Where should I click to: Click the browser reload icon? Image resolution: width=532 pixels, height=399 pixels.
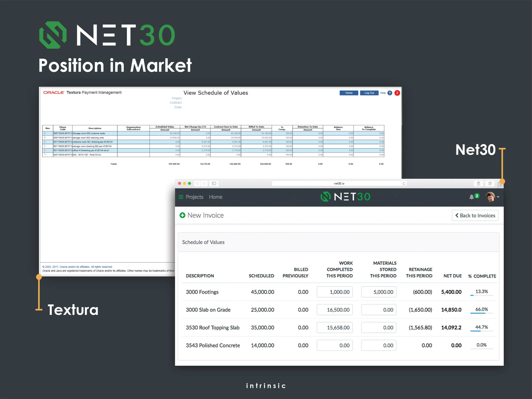(x=404, y=183)
